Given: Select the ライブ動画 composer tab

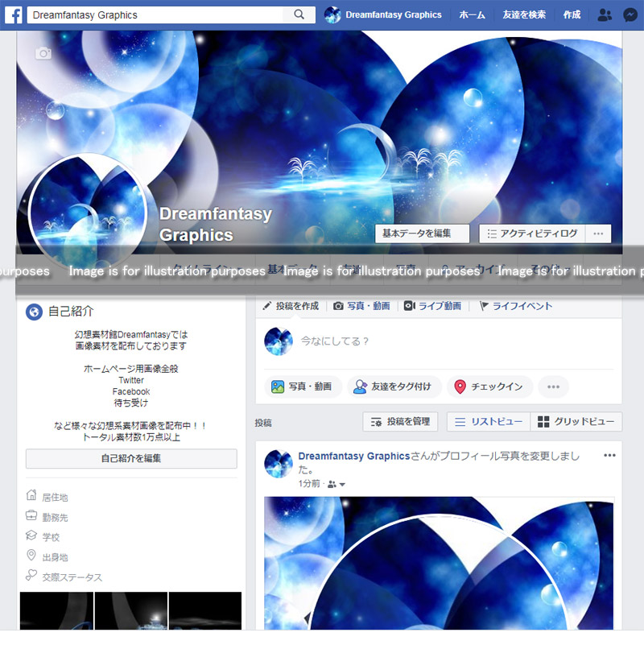Looking at the screenshot, I should 433,306.
